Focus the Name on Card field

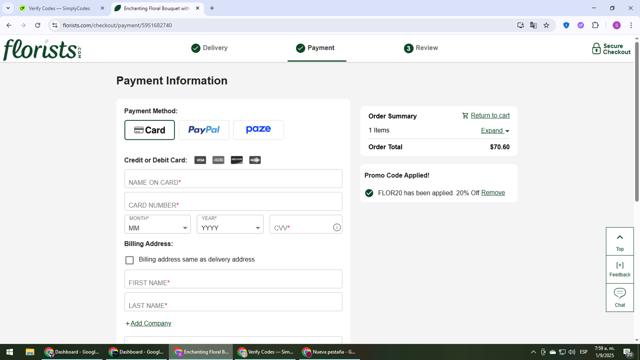233,179
